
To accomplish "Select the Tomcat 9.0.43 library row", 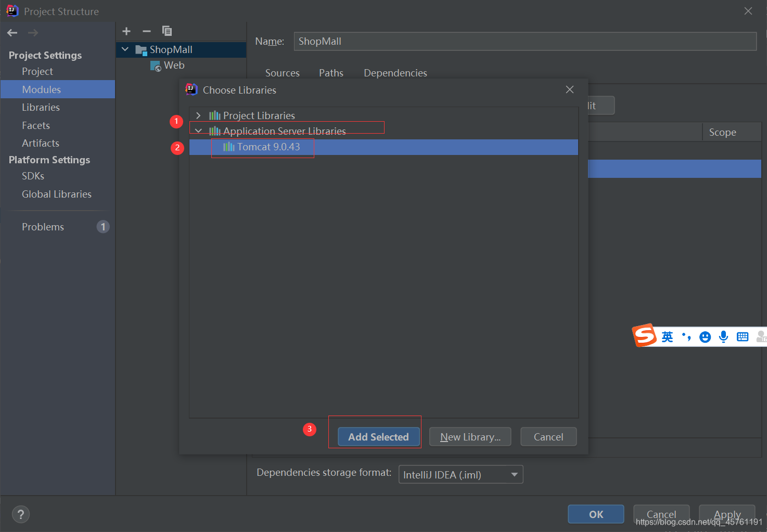I will tap(383, 147).
